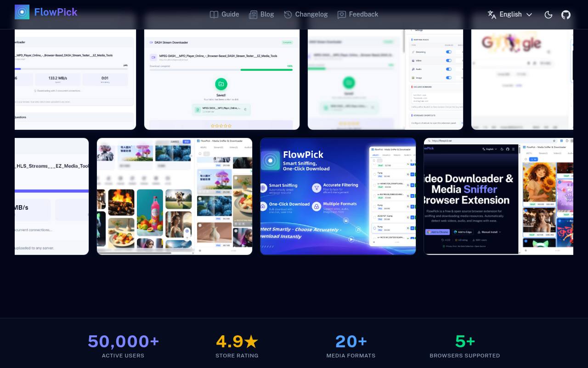Viewport: 588px width, 368px height.
Task: Open the Smart Sniffing, One-Click Download banner
Action: pyautogui.click(x=338, y=196)
